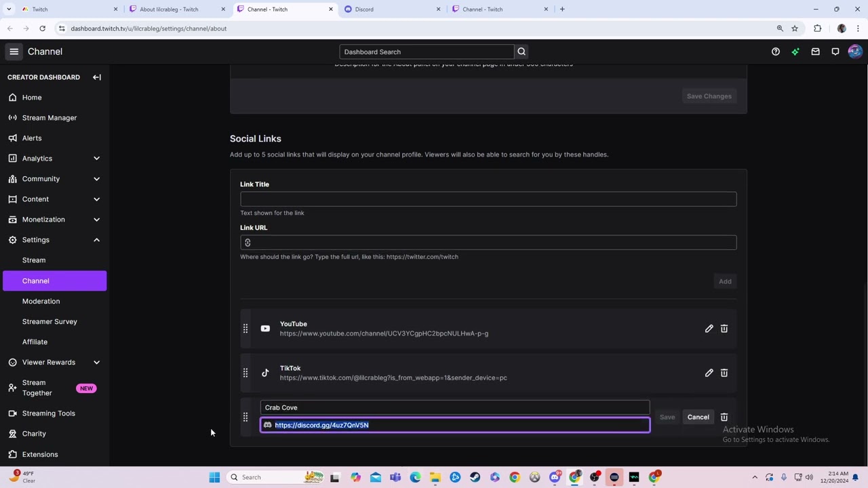Open the help question mark icon
Image resolution: width=868 pixels, height=488 pixels.
coord(776,52)
